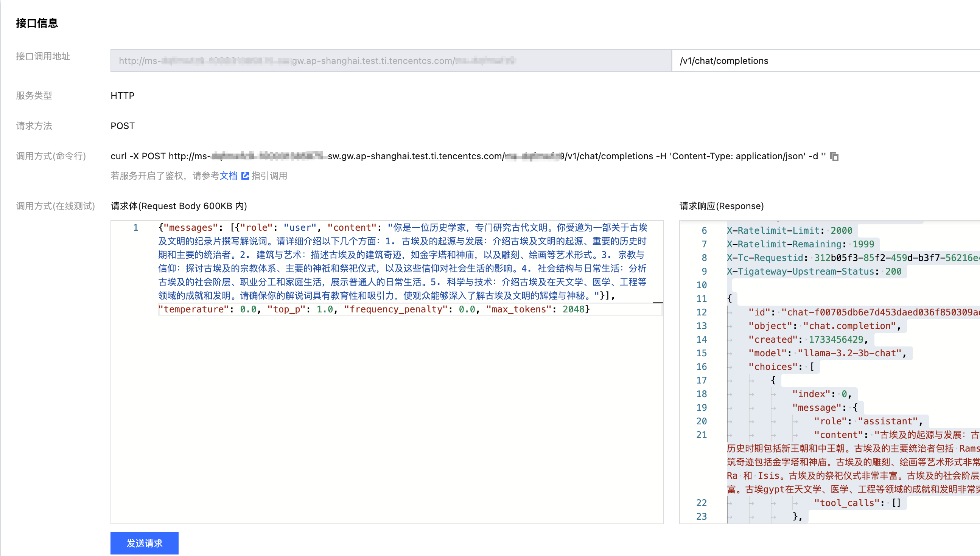This screenshot has height=556, width=980.
Task: Click external-link icon next to 文档
Action: click(245, 175)
